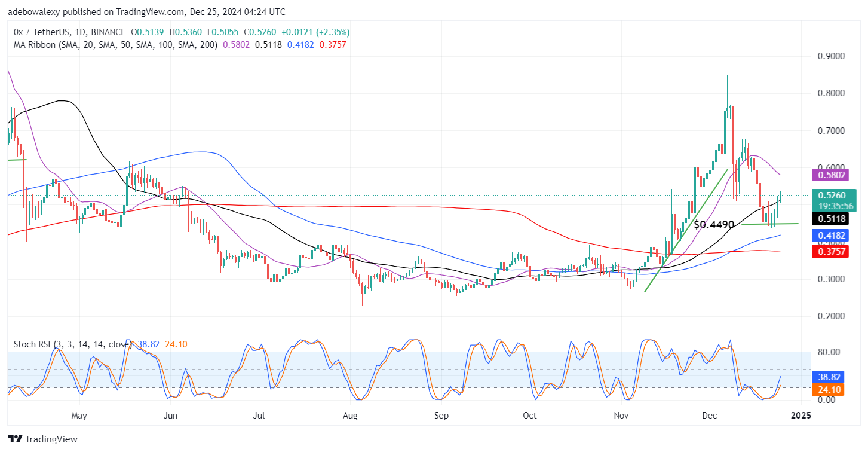
Task: Click the Jun label on time axis
Action: click(x=171, y=415)
